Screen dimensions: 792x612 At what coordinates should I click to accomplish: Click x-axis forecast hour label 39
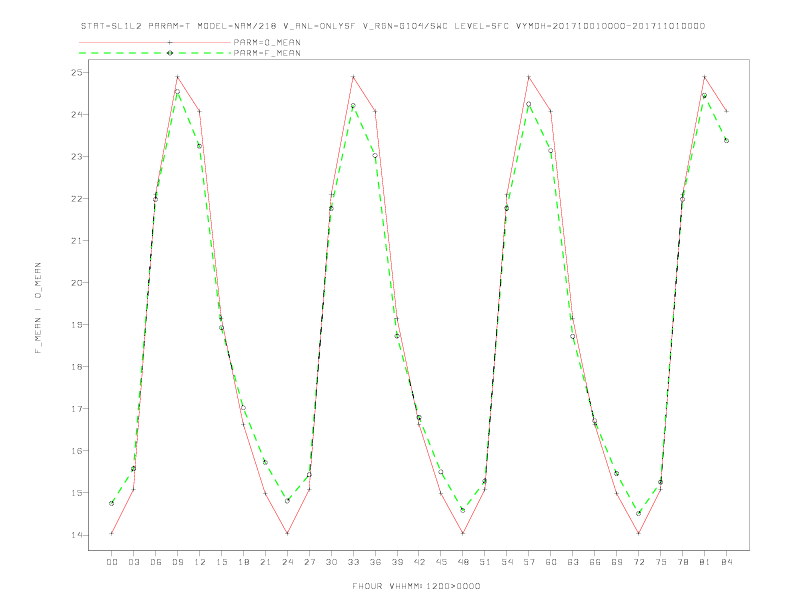[x=397, y=562]
